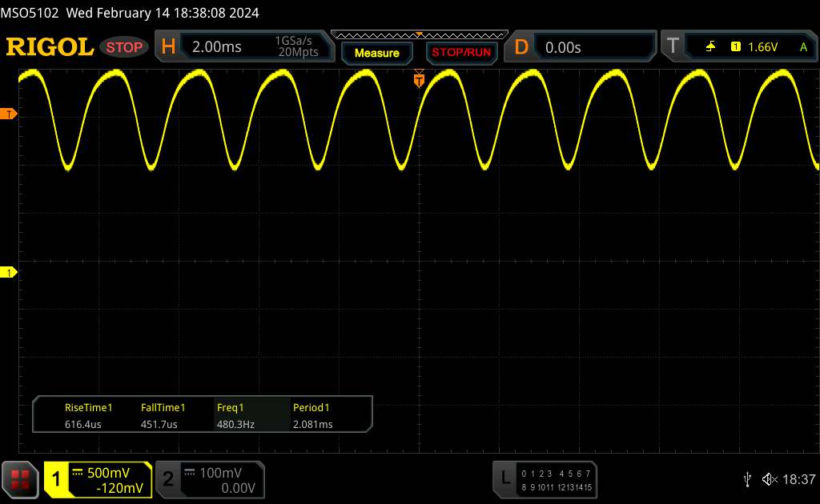Click the RIGOL logo

coord(50,47)
